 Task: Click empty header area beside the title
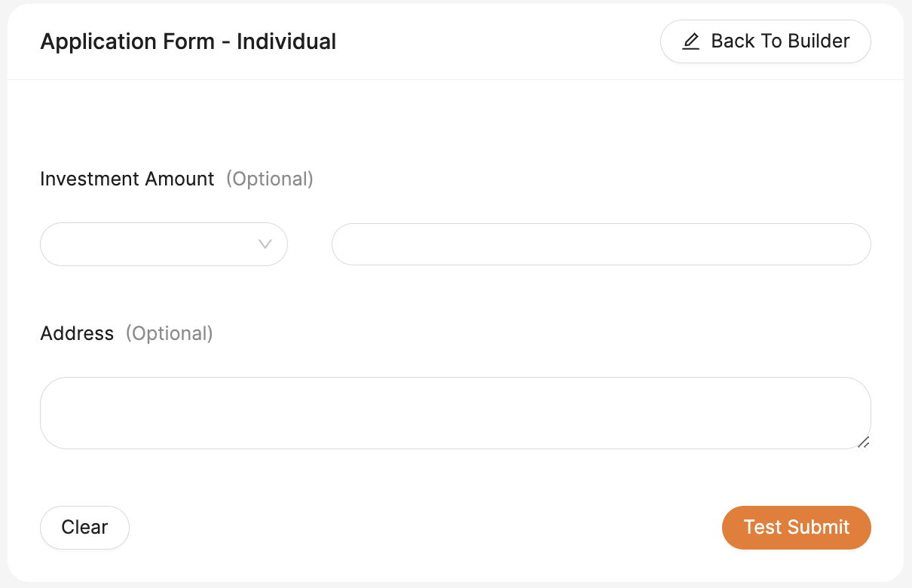(x=497, y=41)
